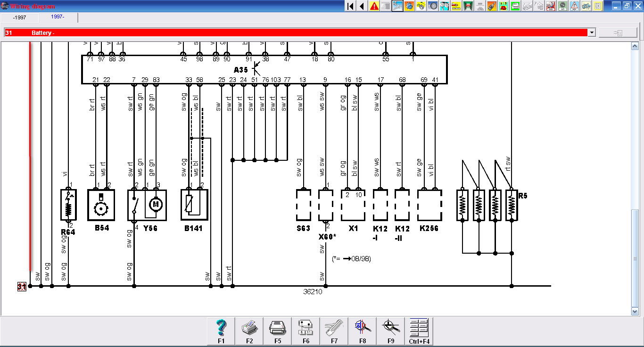Open the red warning triangle icon
Viewport: 644px width, 347px height.
coord(374,6)
